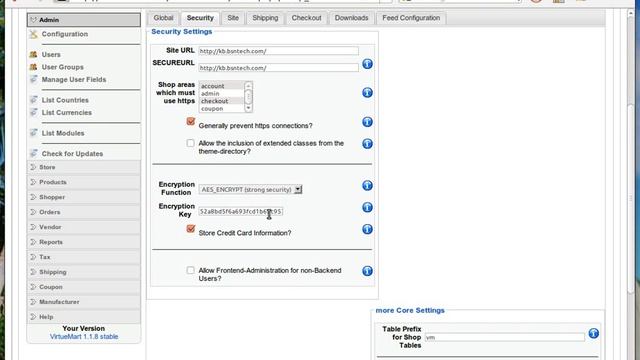640x360 pixels.
Task: Select the Security tab
Action: click(200, 18)
